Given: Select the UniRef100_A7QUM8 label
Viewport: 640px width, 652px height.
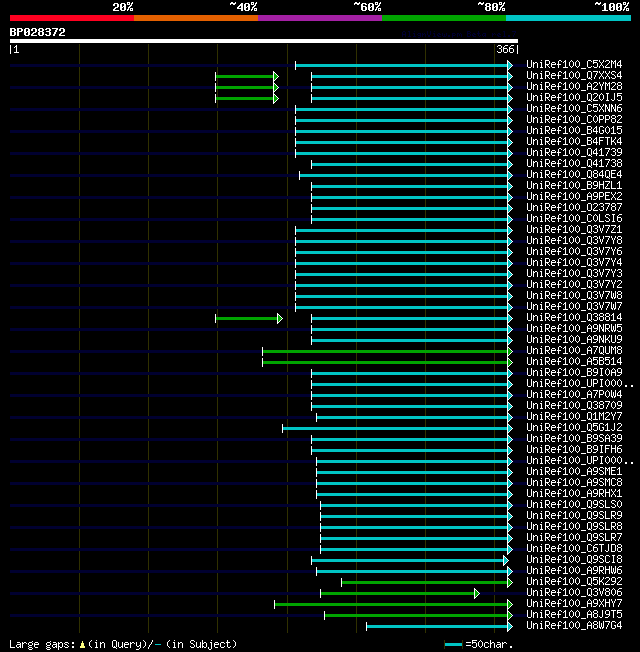Looking at the screenshot, I should [574, 351].
